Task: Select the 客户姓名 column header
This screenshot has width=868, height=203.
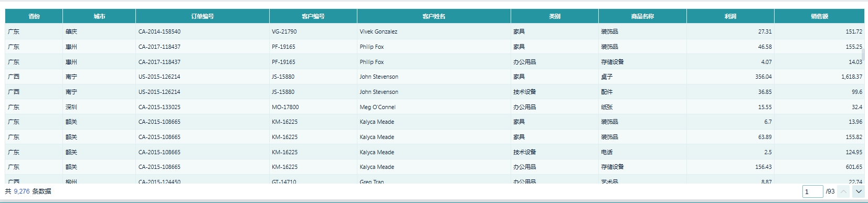Action: click(x=434, y=16)
